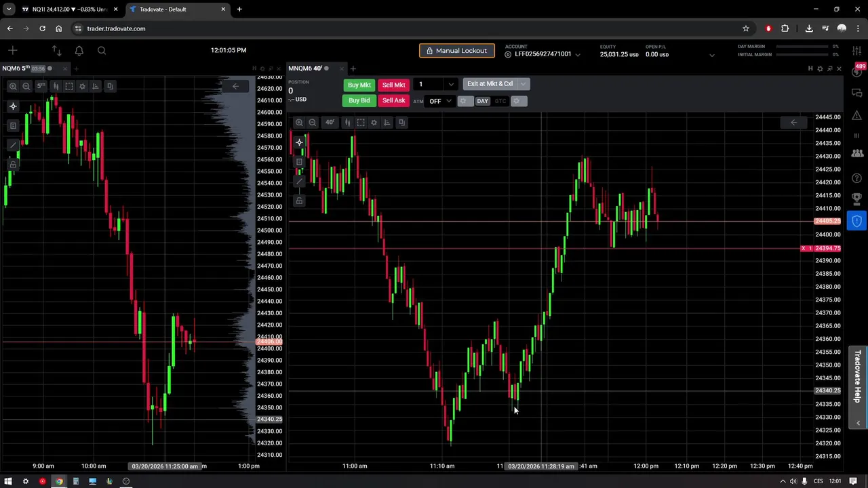Open MNQM6 panel settings gear in header
868x488 pixels.
tap(820, 68)
